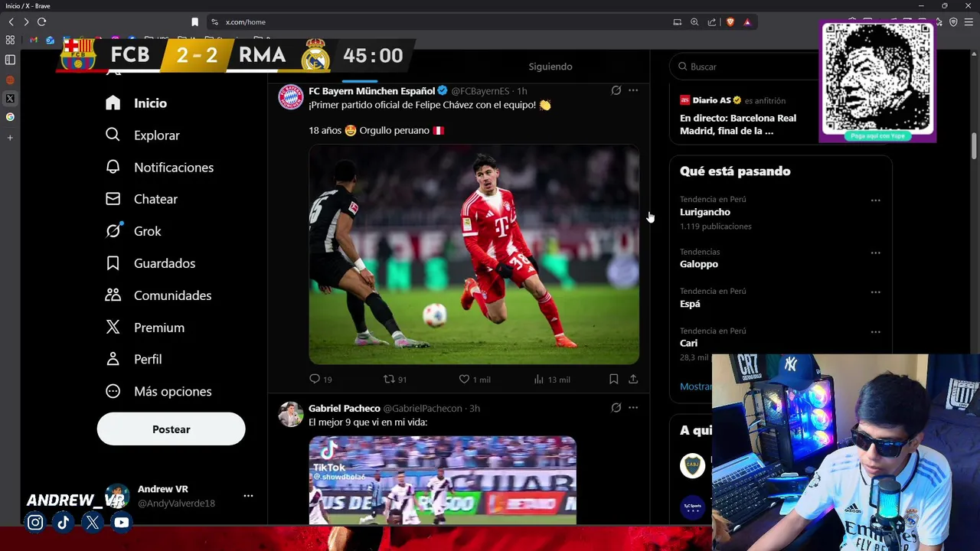Viewport: 980px width, 551px height.
Task: Open more options on Bayern post
Action: [x=633, y=90]
